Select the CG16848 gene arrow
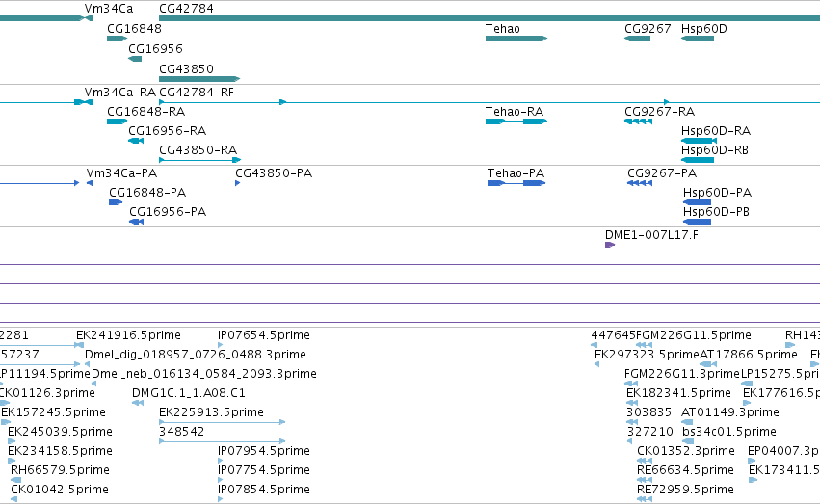Image resolution: width=820 pixels, height=504 pixels. [x=118, y=39]
